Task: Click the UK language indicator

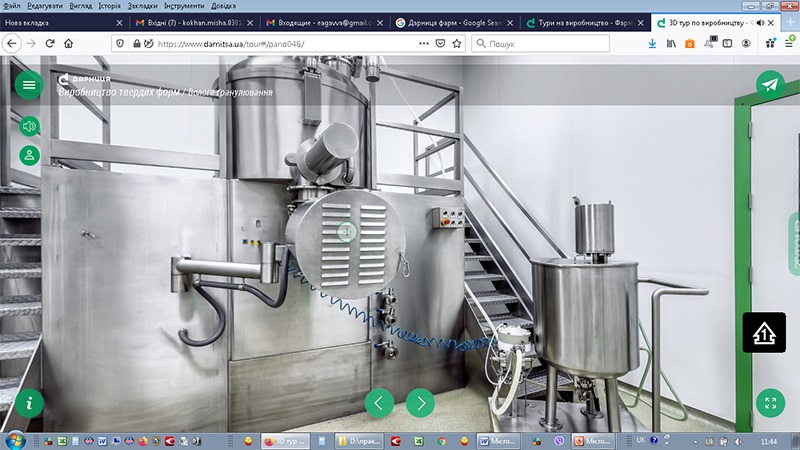Action: [640, 440]
